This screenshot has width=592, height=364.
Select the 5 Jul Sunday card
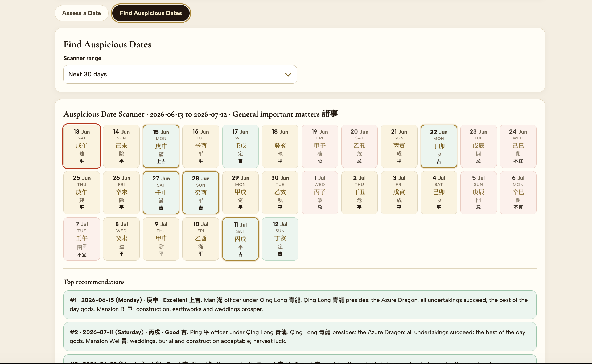coord(478,193)
